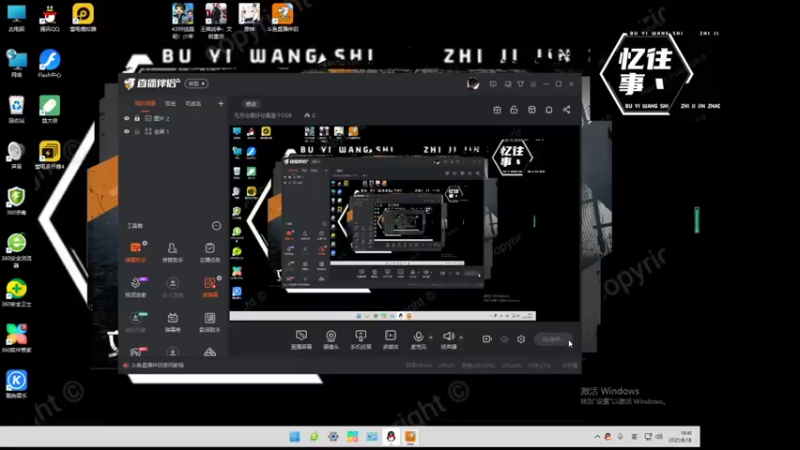Toggle lock on the 全屏 1 layer

tap(137, 131)
